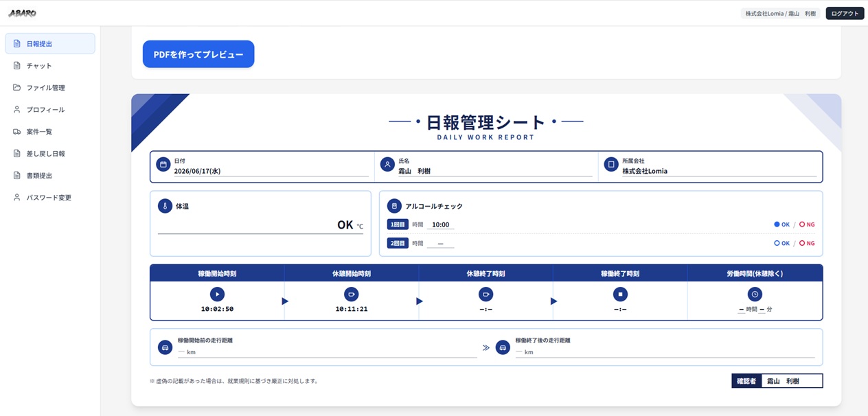The height and width of the screenshot is (416, 868).
Task: Click the ログアウト button
Action: (845, 13)
